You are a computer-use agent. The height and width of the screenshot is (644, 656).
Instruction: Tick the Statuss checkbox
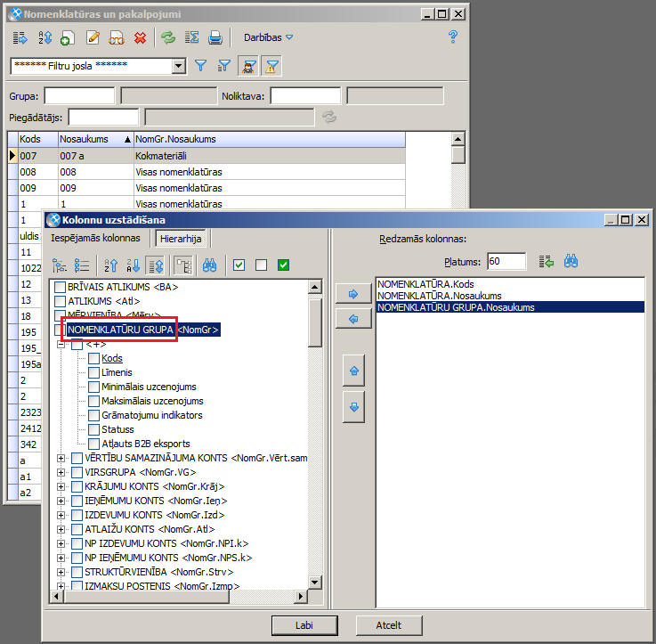click(x=93, y=429)
